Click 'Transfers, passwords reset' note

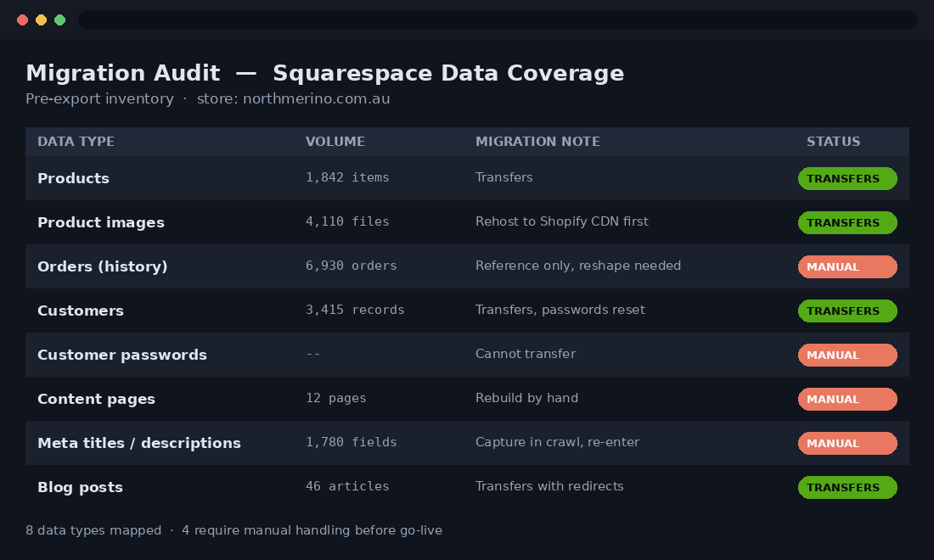(x=560, y=310)
